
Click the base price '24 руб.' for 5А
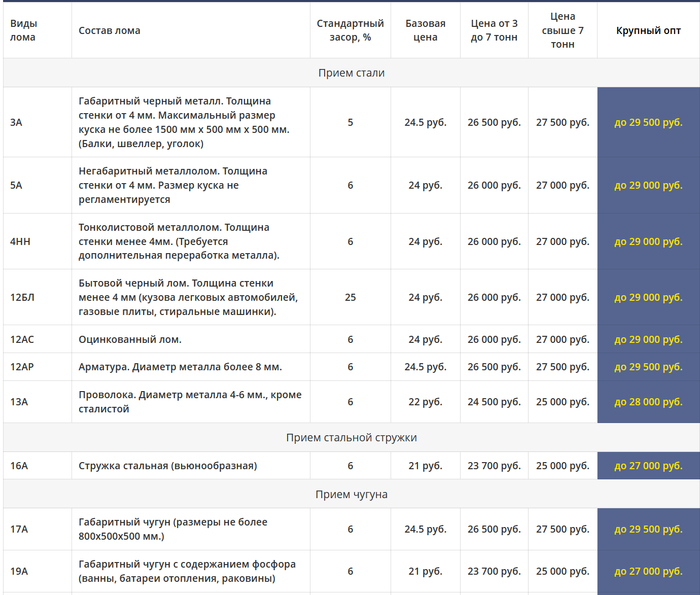[426, 185]
